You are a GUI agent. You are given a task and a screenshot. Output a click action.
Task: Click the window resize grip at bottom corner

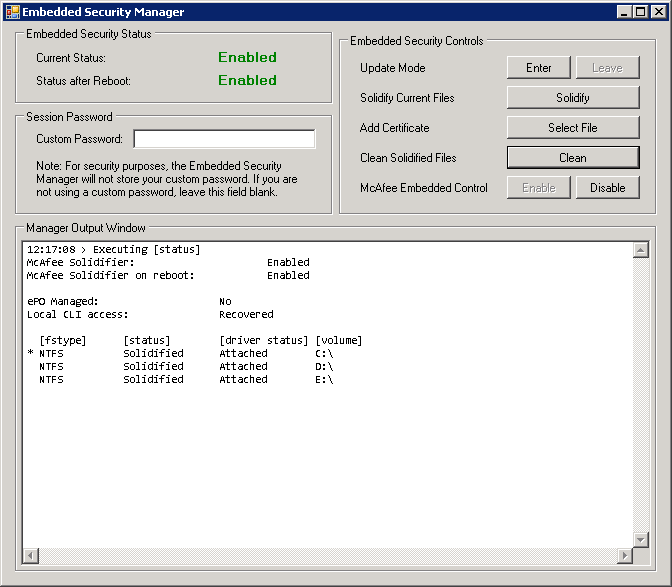pos(663,578)
